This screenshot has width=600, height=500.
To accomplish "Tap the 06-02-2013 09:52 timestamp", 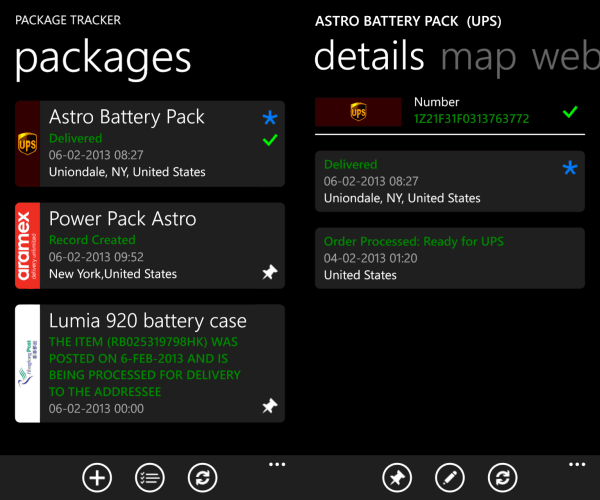I will pyautogui.click(x=96, y=257).
